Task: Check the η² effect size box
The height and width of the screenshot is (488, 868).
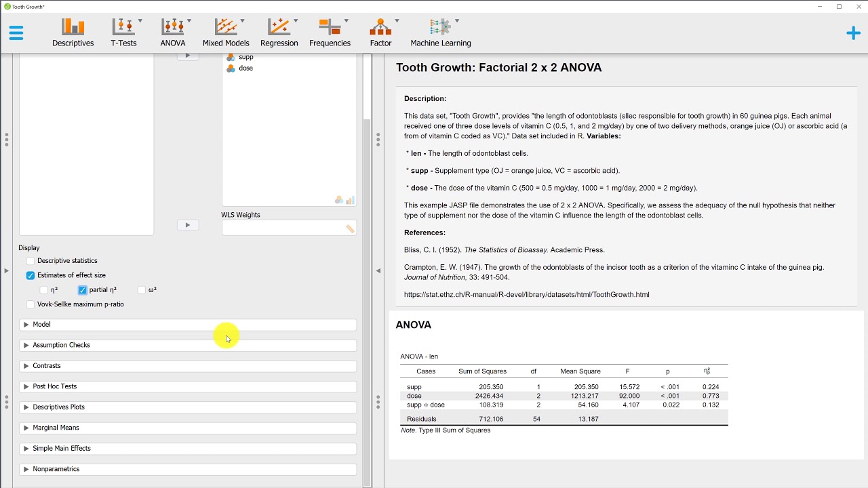Action: click(x=44, y=290)
